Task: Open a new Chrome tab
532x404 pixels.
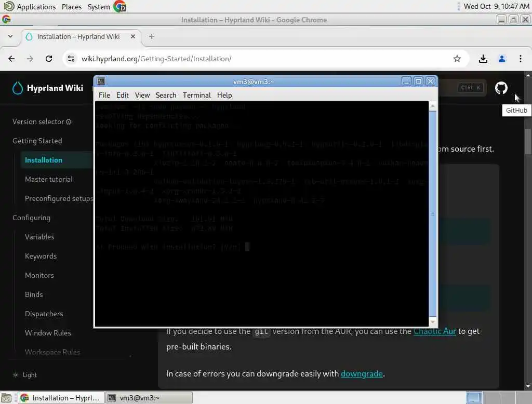Action: 151,36
